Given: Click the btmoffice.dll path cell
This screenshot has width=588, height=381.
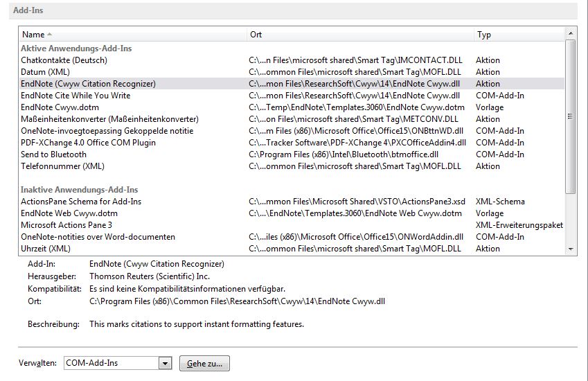Looking at the screenshot, I should 344,154.
